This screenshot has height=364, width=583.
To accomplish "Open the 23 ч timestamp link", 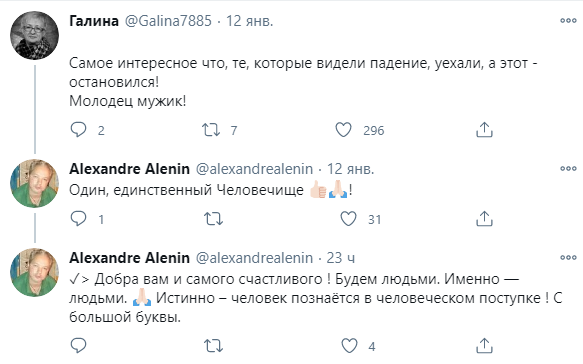I will coord(341,258).
